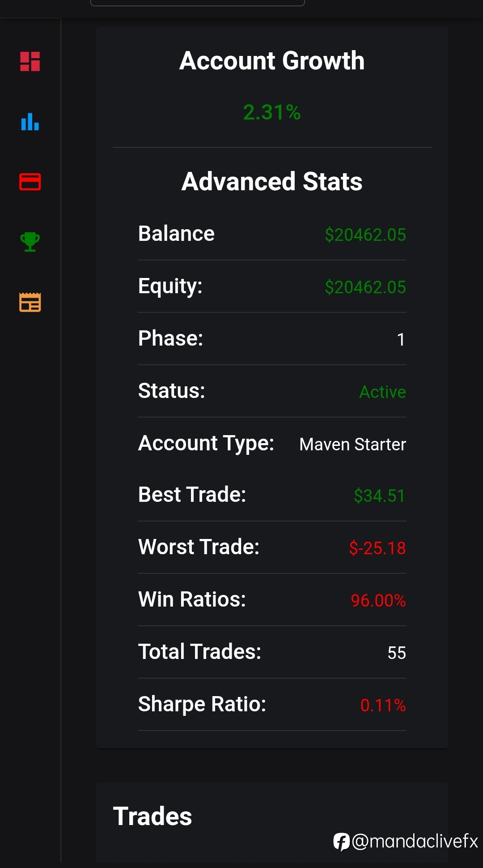Image resolution: width=483 pixels, height=868 pixels.
Task: Click the Facebook logo in watermark
Action: tap(341, 842)
